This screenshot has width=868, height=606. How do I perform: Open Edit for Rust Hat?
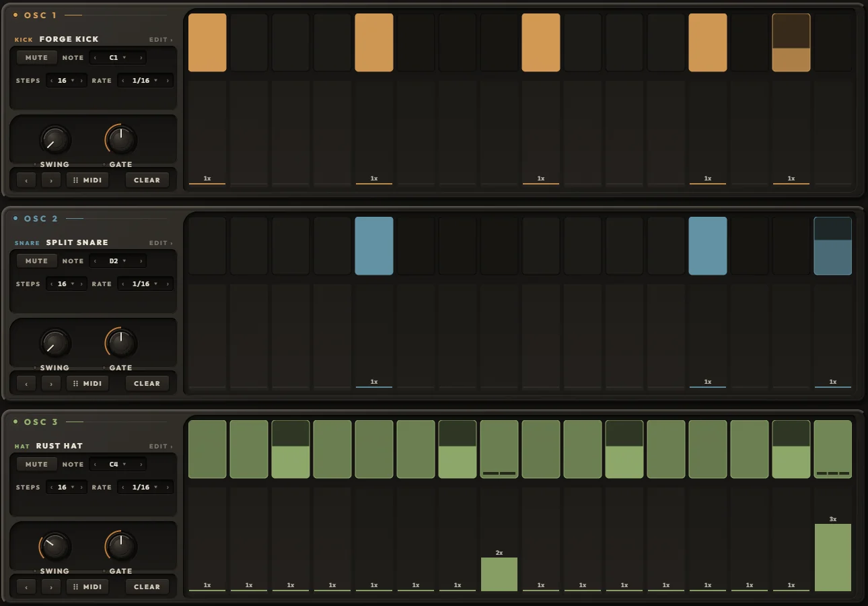161,446
